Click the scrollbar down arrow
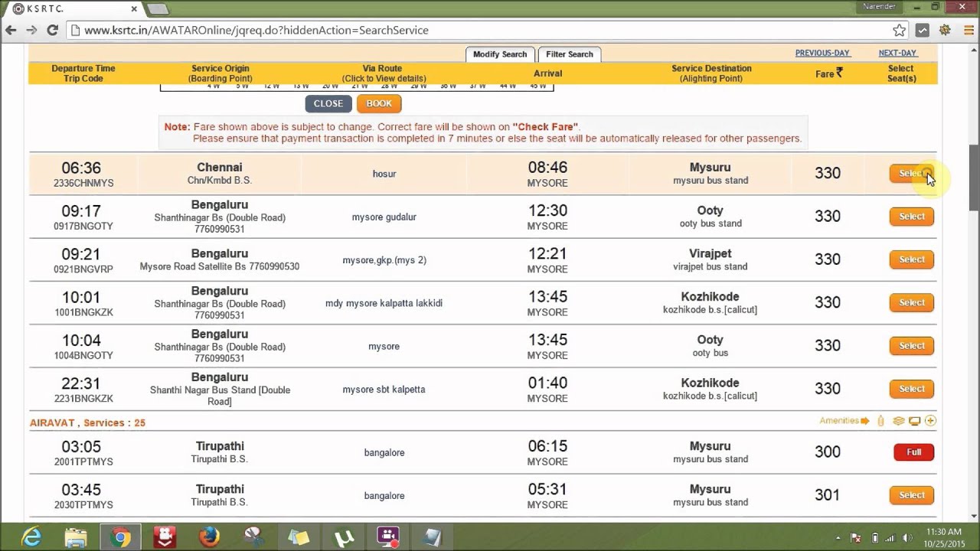The height and width of the screenshot is (551, 980). click(x=974, y=517)
